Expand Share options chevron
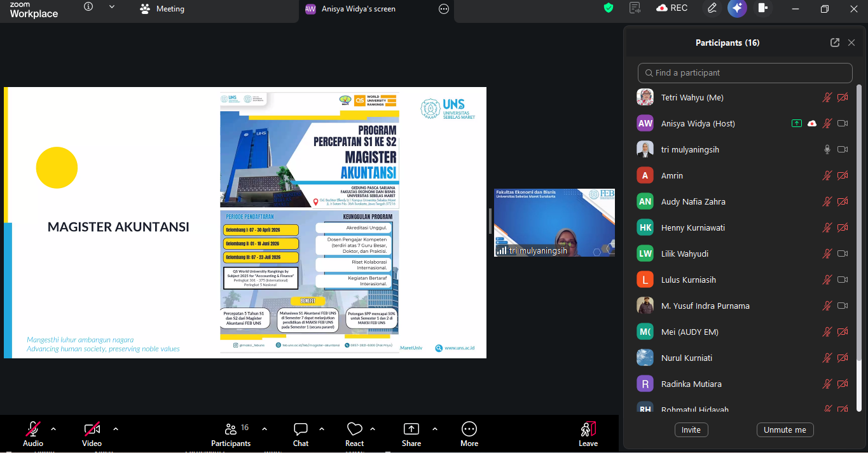This screenshot has width=868, height=453. tap(435, 429)
